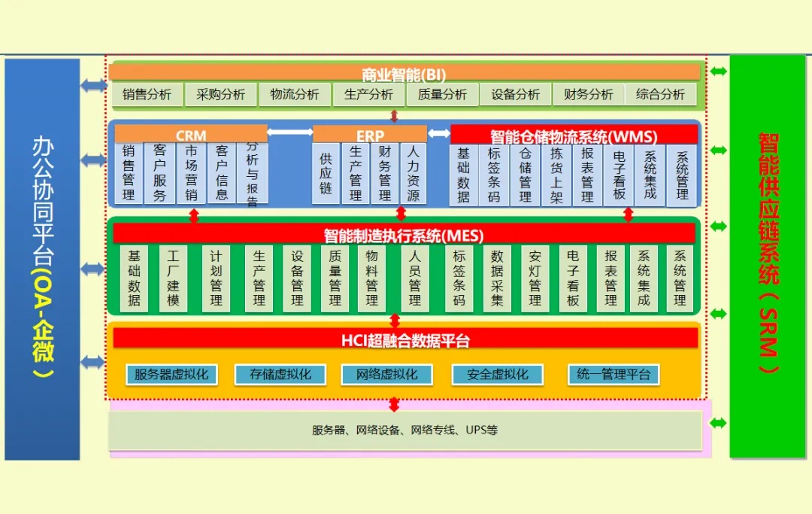The width and height of the screenshot is (812, 514).
Task: Select the 生产分析 box
Action: pyautogui.click(x=368, y=94)
